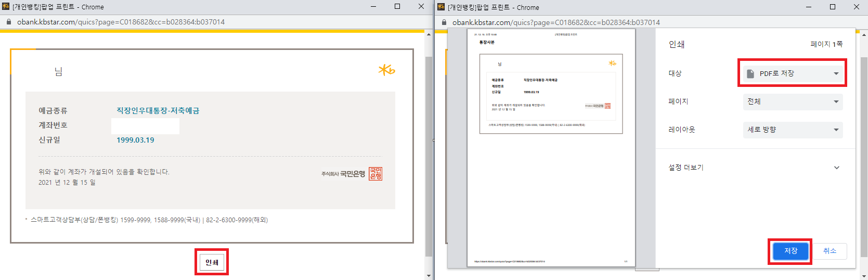Click the masked account number field
Screen dimensions: 868x280
tap(145, 126)
